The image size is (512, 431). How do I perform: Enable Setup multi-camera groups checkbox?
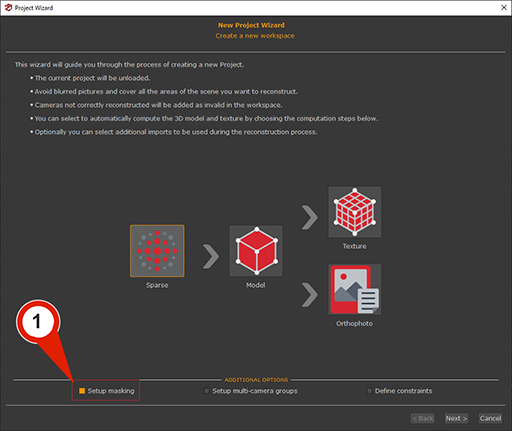pyautogui.click(x=207, y=391)
